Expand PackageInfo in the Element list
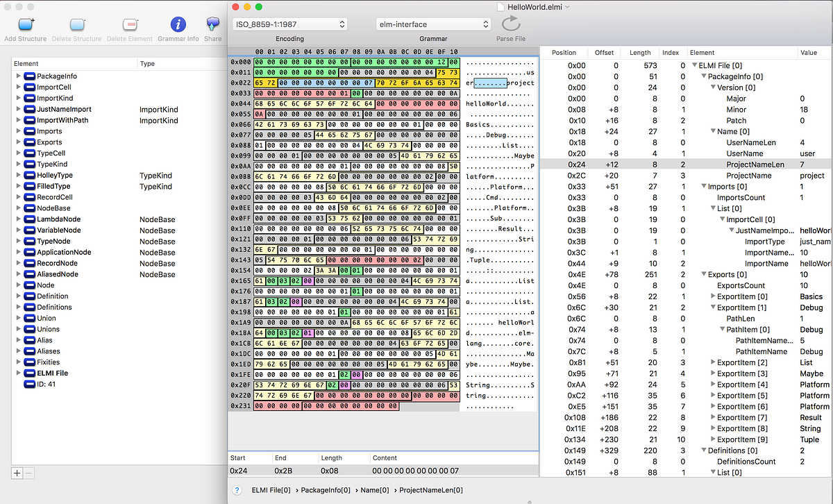 17,76
